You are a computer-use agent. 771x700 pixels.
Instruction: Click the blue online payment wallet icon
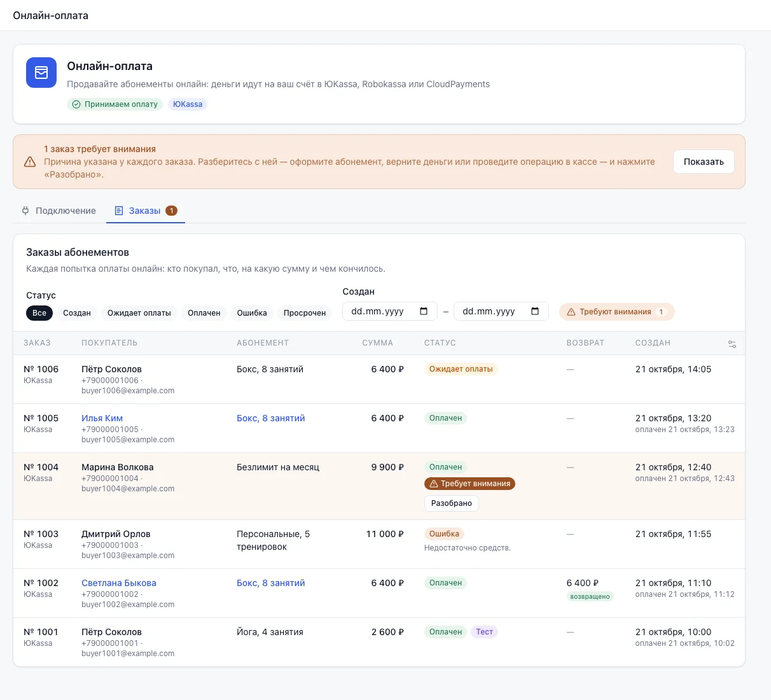pyautogui.click(x=41, y=73)
